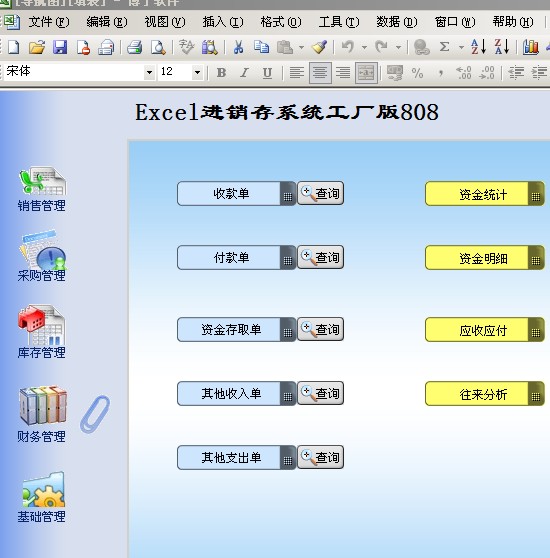Click Increase Decimal button
Screen dimensions: 550x558
[x=464, y=73]
